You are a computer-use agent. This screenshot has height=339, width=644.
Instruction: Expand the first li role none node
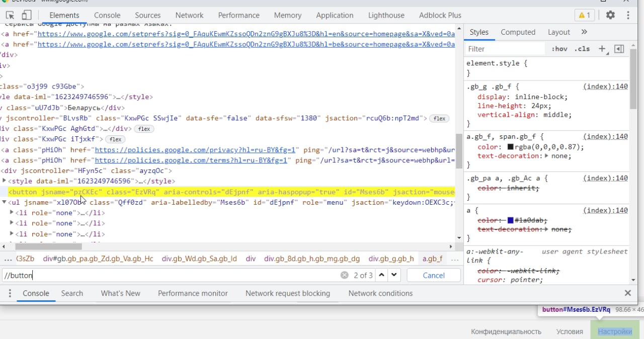point(12,213)
